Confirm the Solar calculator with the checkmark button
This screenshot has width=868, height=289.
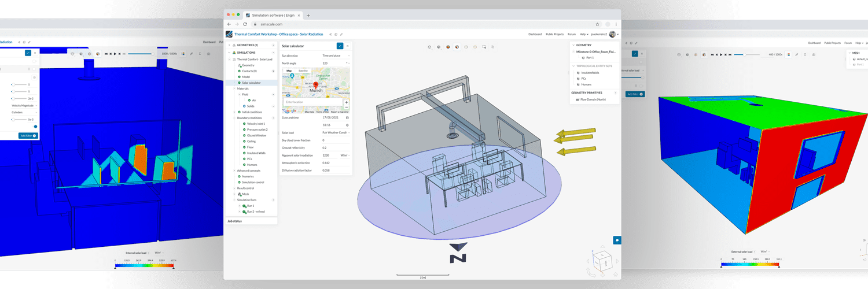coord(340,46)
